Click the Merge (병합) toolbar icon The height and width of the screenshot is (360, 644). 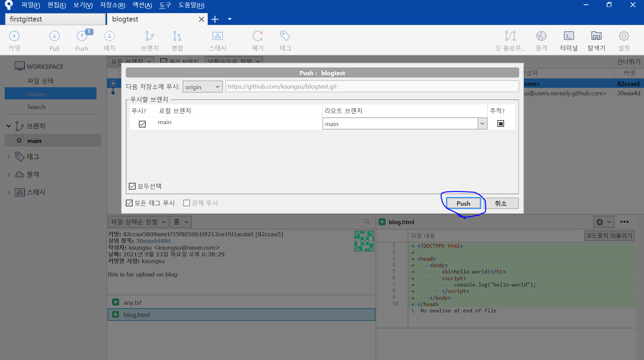177,36
